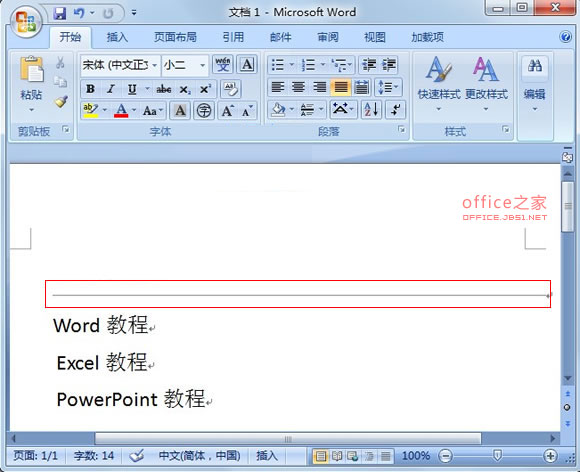Open the 开始 Home tab

coord(70,37)
